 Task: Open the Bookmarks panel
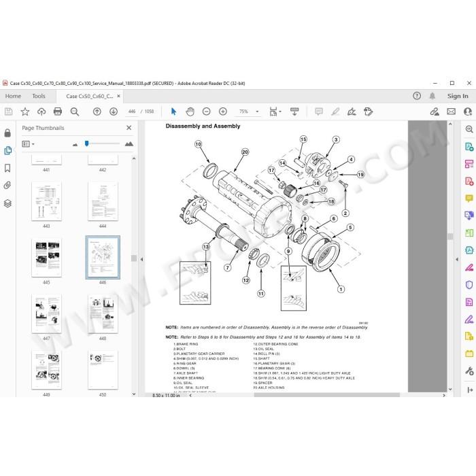pos(7,168)
